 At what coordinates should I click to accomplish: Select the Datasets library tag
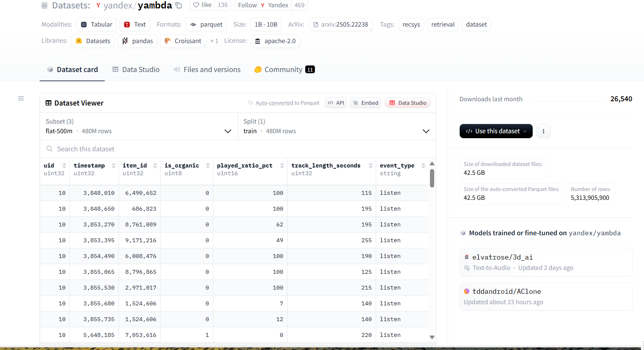(x=93, y=41)
